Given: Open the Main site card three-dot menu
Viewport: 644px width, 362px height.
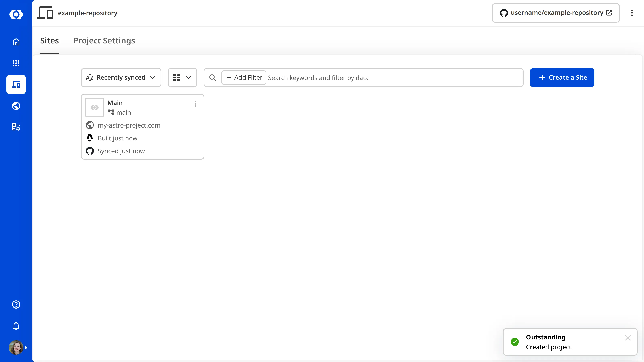Looking at the screenshot, I should tap(195, 104).
